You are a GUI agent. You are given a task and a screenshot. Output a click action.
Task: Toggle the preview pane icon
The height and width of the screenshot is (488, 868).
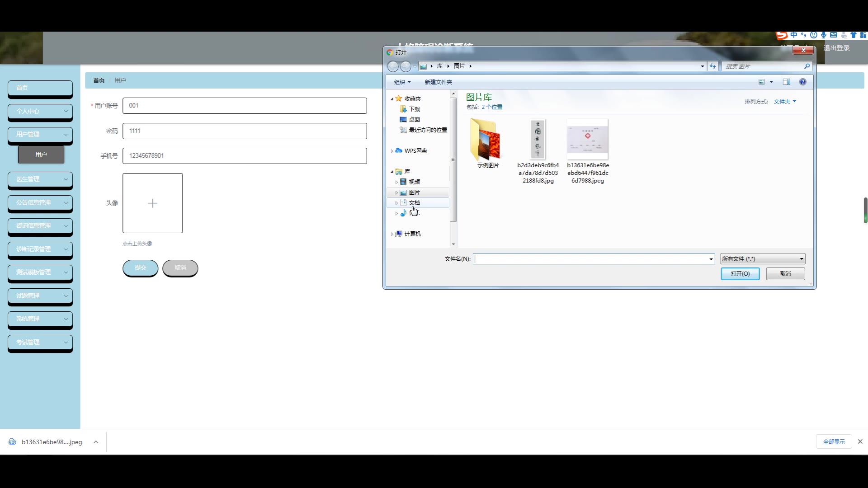coord(787,82)
